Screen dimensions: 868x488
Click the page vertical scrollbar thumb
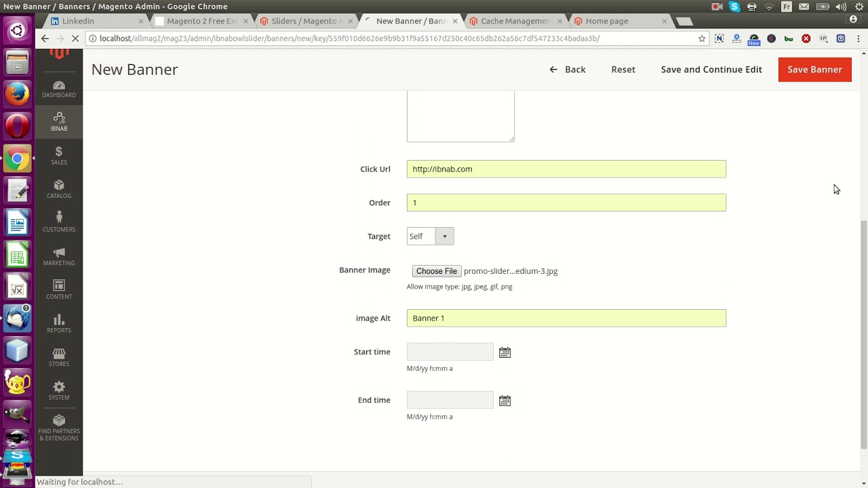coord(863,333)
